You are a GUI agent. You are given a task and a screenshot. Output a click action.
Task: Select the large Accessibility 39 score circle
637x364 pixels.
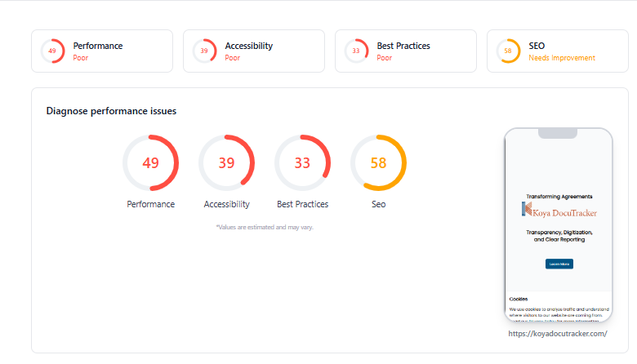(x=227, y=162)
